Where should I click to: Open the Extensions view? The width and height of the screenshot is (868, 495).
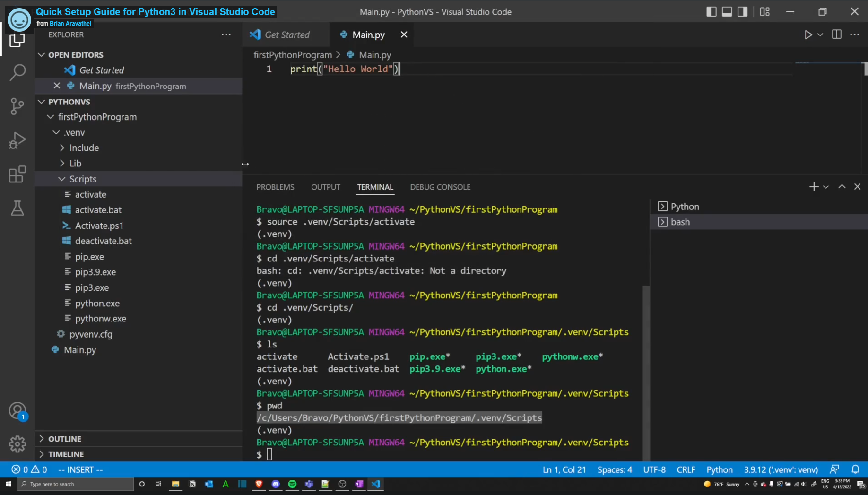[x=17, y=174]
